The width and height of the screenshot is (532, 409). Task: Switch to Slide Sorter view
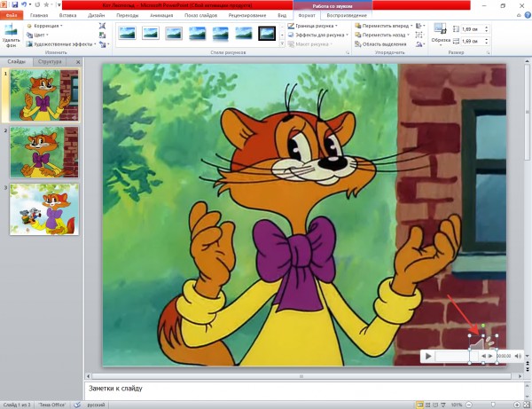[x=428, y=405]
